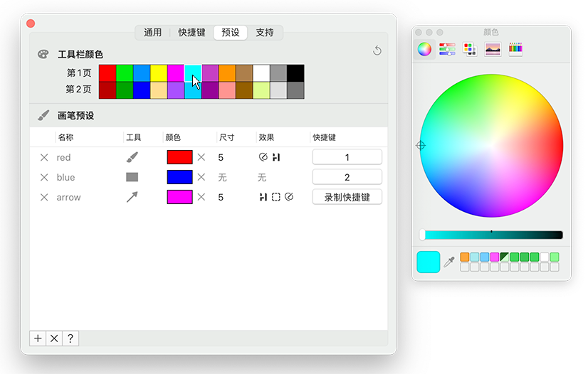Screen dimensions: 588x374
Task: Delete the blue preset row
Action: [44, 178]
